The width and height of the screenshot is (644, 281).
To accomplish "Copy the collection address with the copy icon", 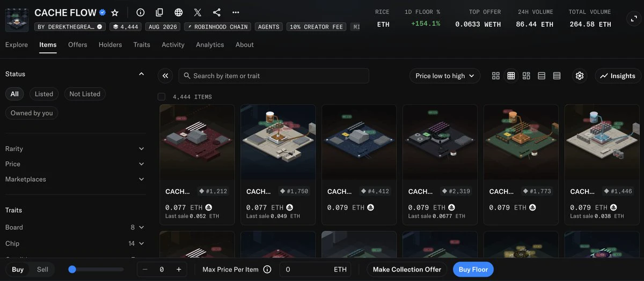I will (x=159, y=12).
